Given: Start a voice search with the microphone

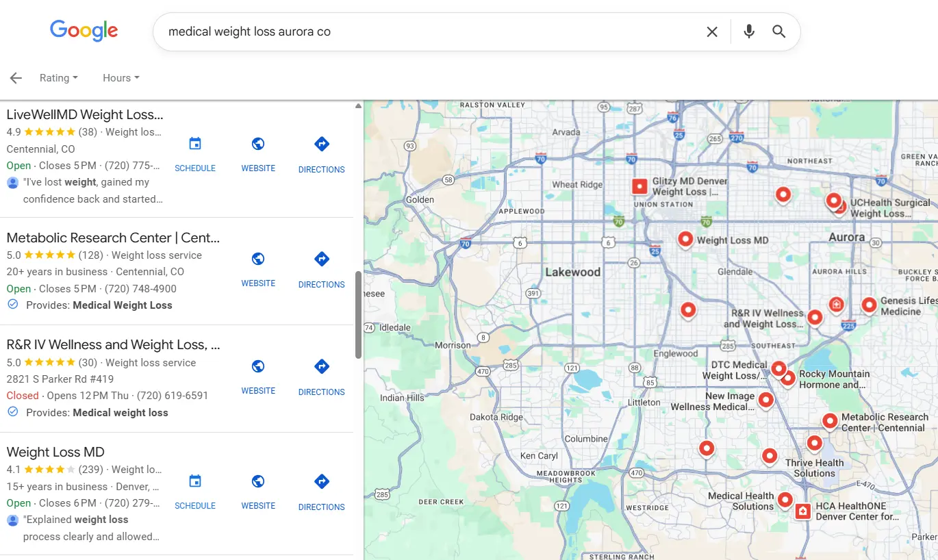Looking at the screenshot, I should point(749,31).
